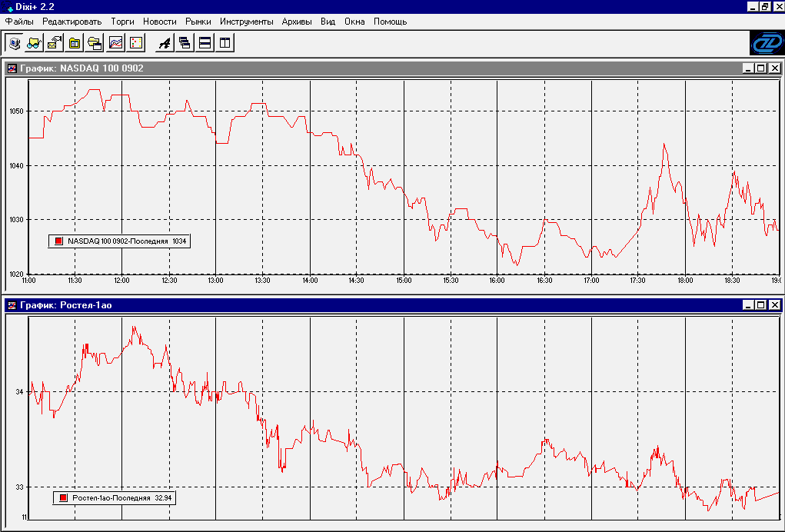The width and height of the screenshot is (785, 532).
Task: Click the 1030 value on NASDAQ price axis
Action: pos(16,220)
